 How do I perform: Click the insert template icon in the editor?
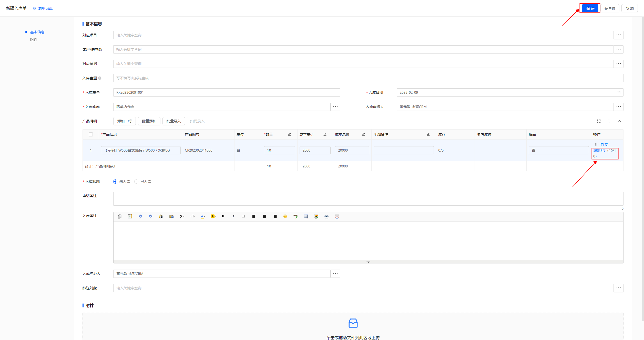click(130, 217)
